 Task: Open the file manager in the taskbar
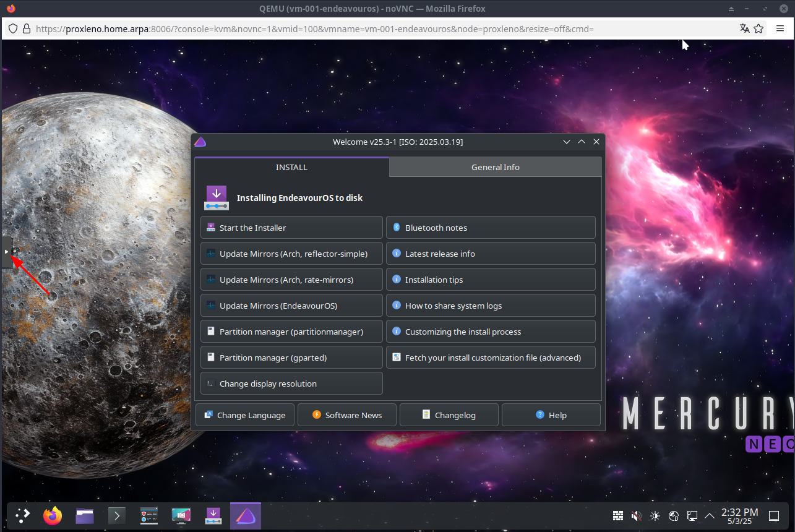85,515
